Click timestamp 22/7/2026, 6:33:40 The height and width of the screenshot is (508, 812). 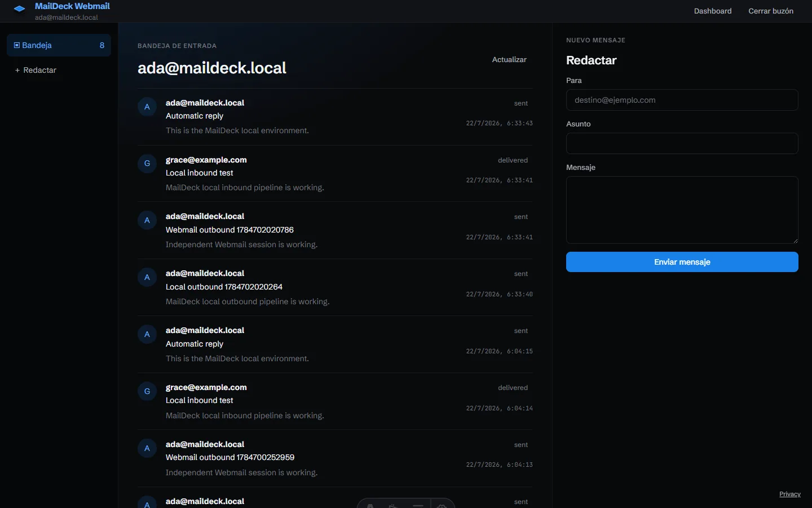(x=499, y=294)
